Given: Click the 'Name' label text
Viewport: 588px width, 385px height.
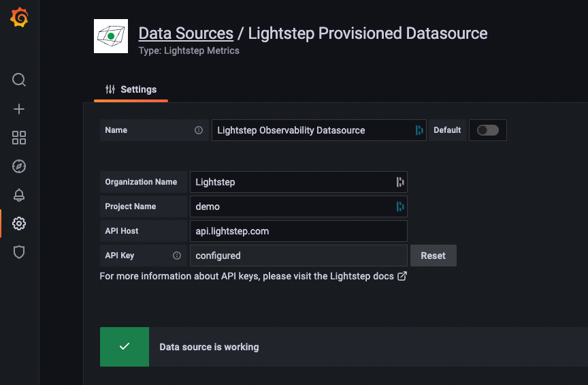Looking at the screenshot, I should point(116,130).
